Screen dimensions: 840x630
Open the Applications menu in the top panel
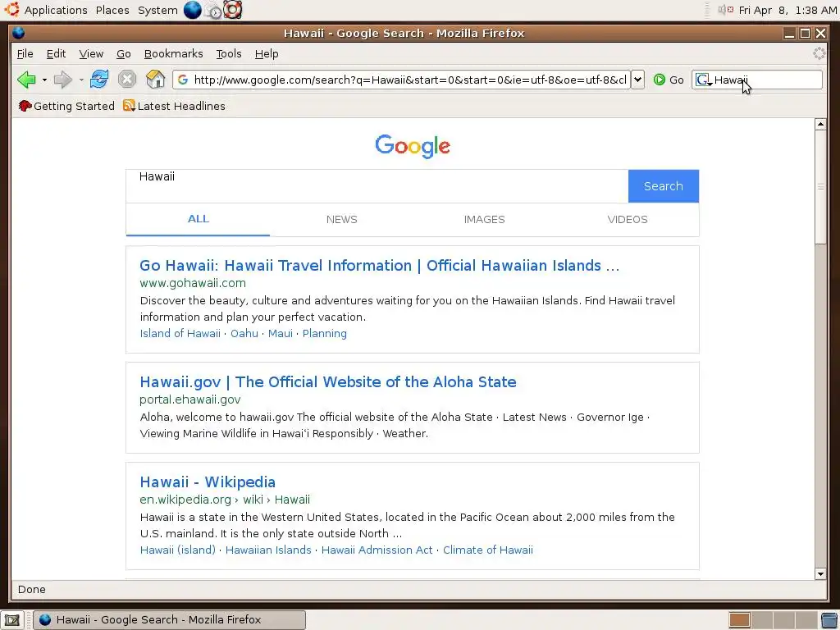click(56, 10)
